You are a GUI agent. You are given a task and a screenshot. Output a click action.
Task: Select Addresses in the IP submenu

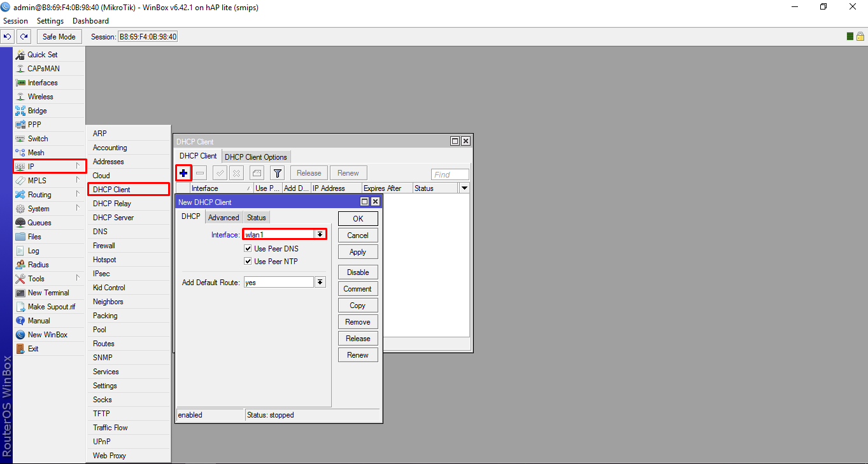(129, 162)
